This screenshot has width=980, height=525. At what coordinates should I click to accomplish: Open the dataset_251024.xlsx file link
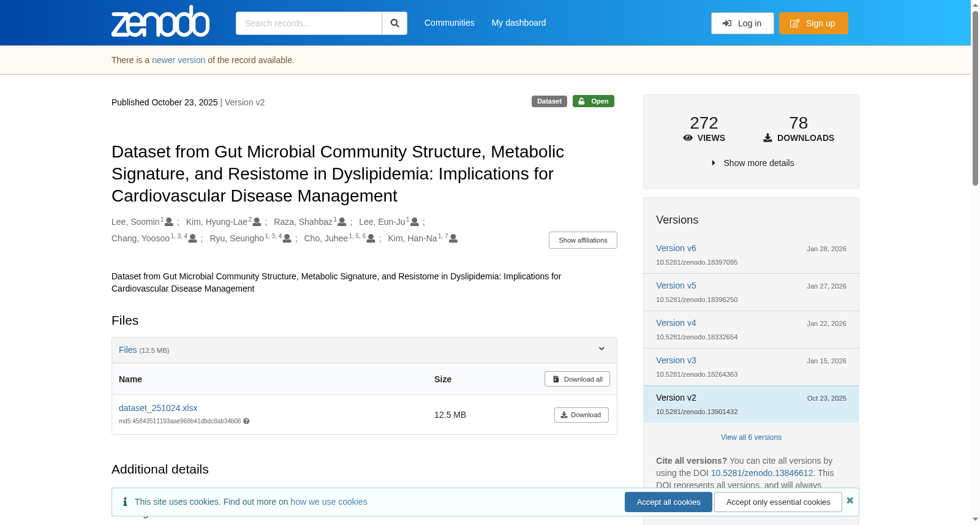pos(158,408)
